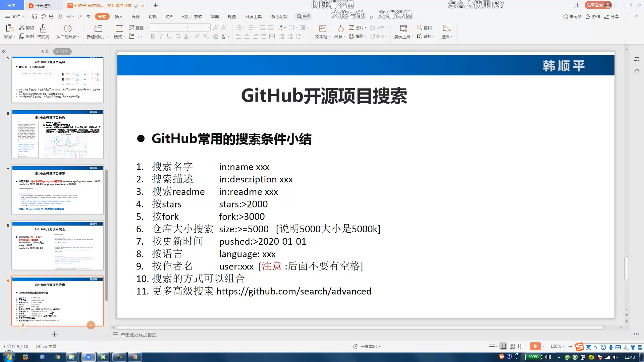Click the add-slide plus below thumbnails
Viewport: 644px width, 362px height.
55,334
